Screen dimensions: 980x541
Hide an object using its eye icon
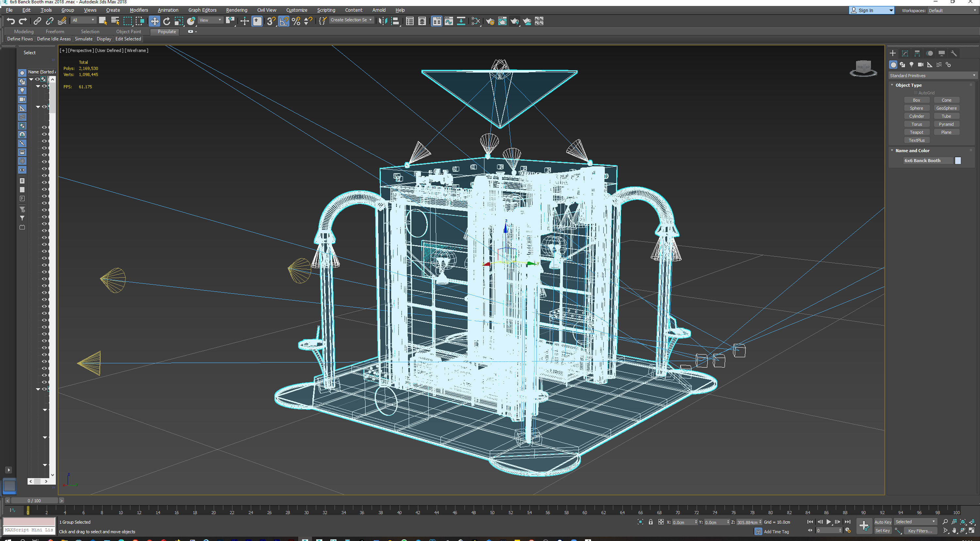(44, 127)
